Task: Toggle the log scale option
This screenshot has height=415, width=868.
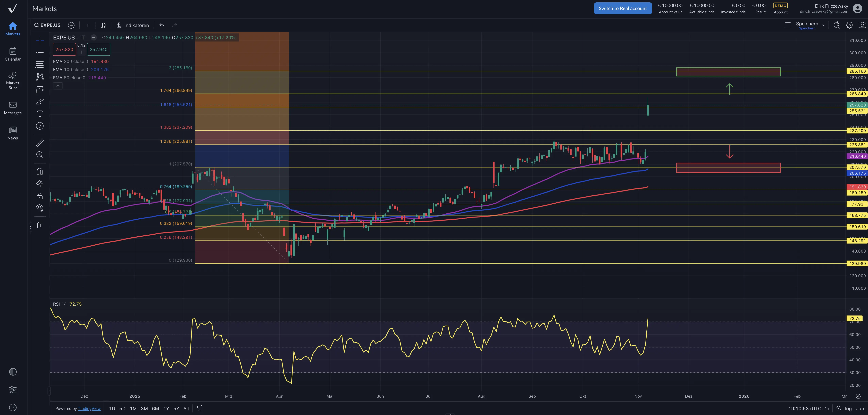Action: coord(848,409)
